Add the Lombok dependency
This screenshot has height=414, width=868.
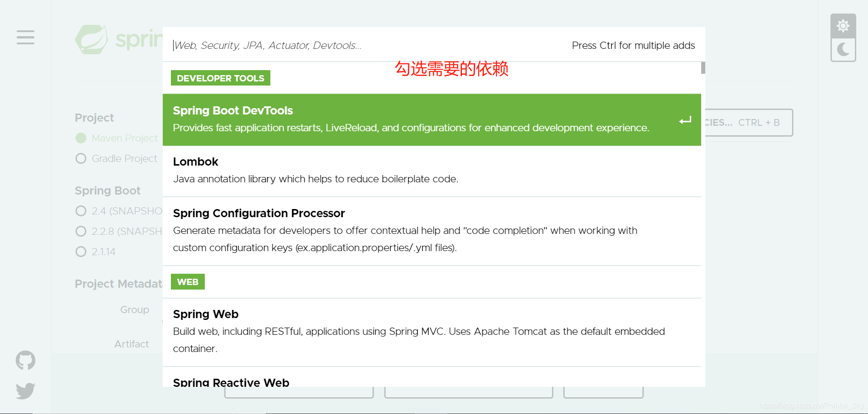tap(432, 171)
